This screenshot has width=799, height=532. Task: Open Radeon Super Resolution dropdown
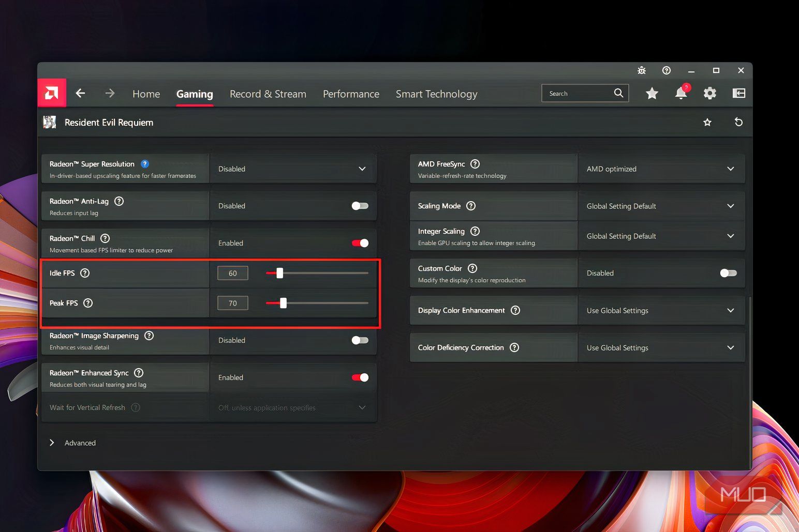click(293, 169)
